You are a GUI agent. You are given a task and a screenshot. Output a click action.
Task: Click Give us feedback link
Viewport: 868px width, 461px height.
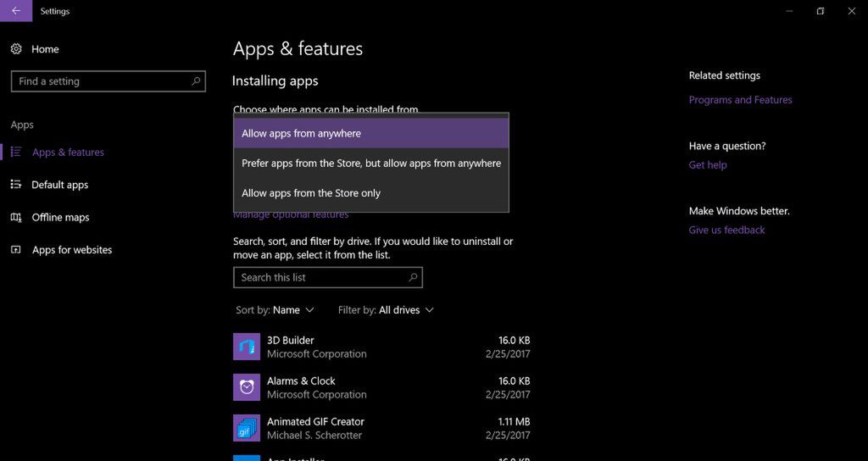726,230
